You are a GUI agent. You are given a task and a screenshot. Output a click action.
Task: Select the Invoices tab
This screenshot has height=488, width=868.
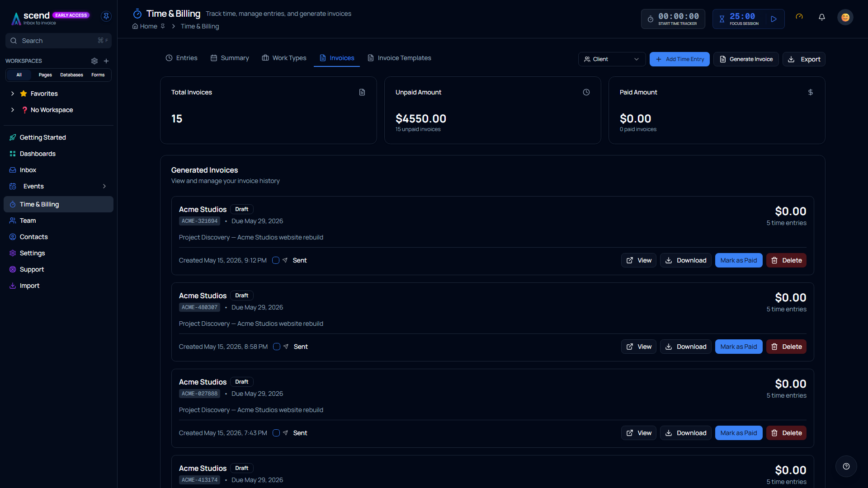337,58
